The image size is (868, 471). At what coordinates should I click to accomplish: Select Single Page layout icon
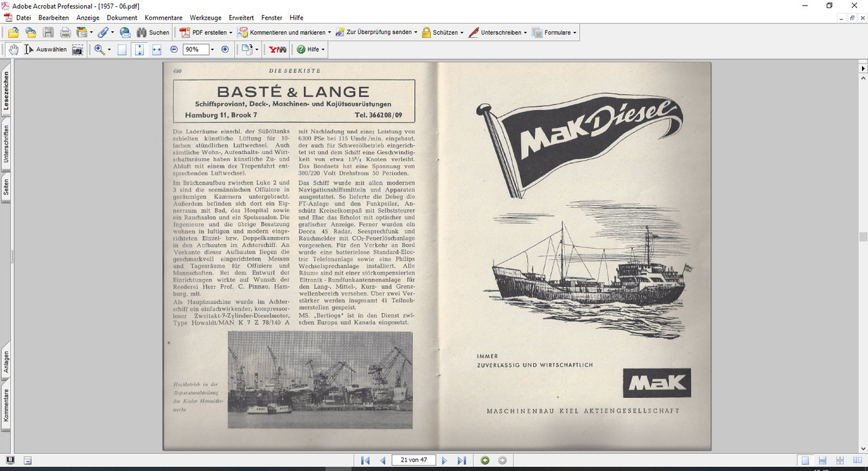[805, 460]
